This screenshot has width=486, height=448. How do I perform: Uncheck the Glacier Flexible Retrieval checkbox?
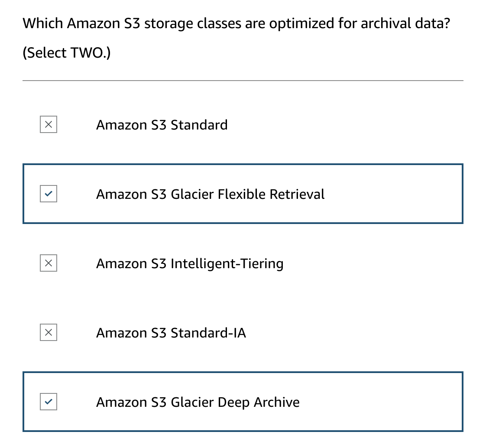(x=49, y=194)
